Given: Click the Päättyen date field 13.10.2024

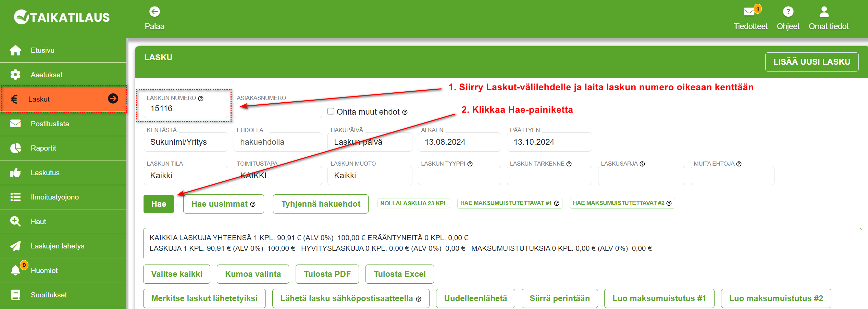Looking at the screenshot, I should [549, 142].
